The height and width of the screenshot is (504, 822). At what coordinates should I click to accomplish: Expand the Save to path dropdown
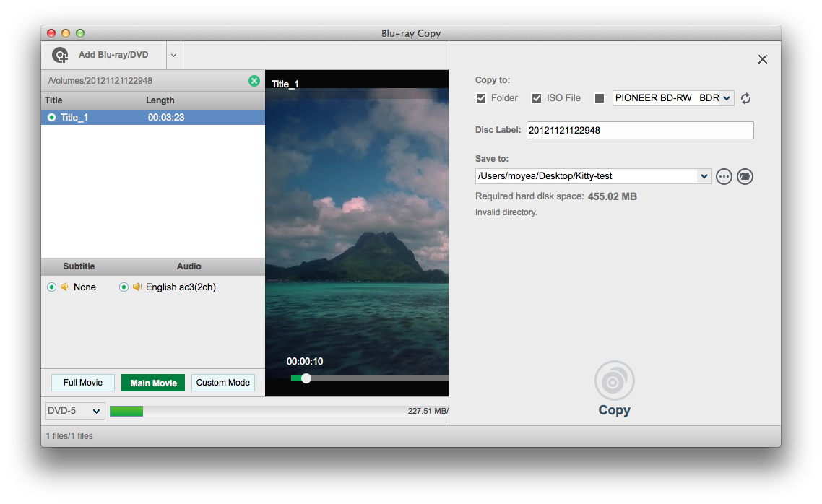click(x=704, y=176)
